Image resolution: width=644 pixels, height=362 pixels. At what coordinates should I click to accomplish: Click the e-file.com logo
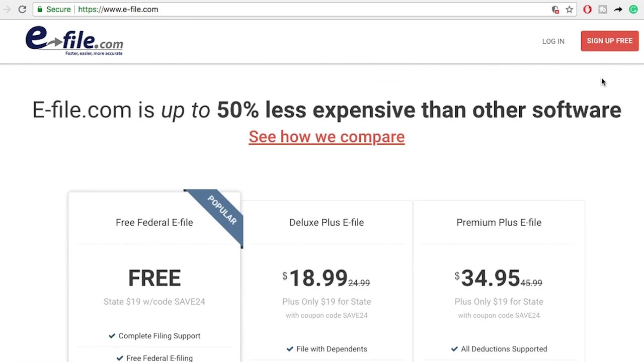[x=74, y=41]
